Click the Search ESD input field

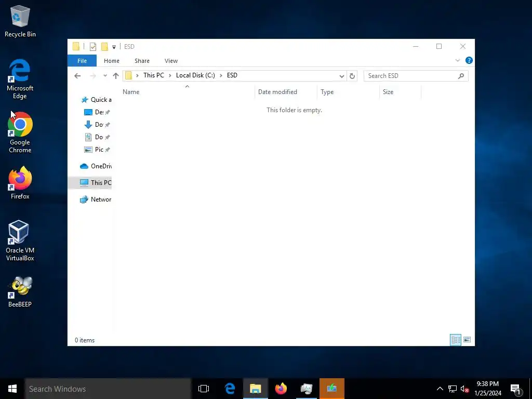[411, 76]
